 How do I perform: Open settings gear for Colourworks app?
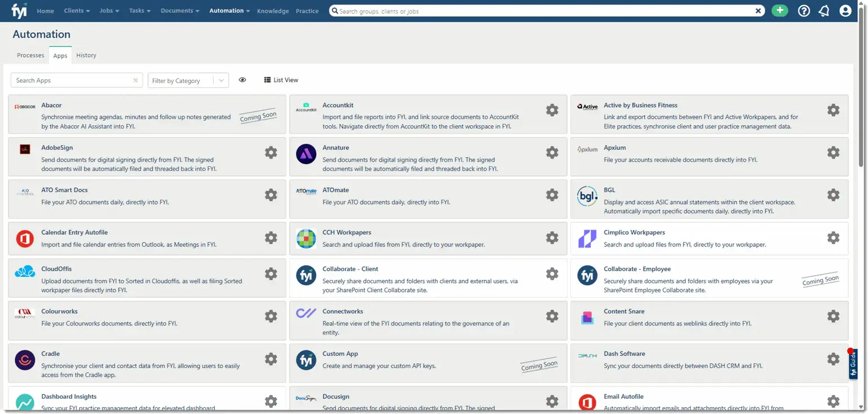point(271,316)
